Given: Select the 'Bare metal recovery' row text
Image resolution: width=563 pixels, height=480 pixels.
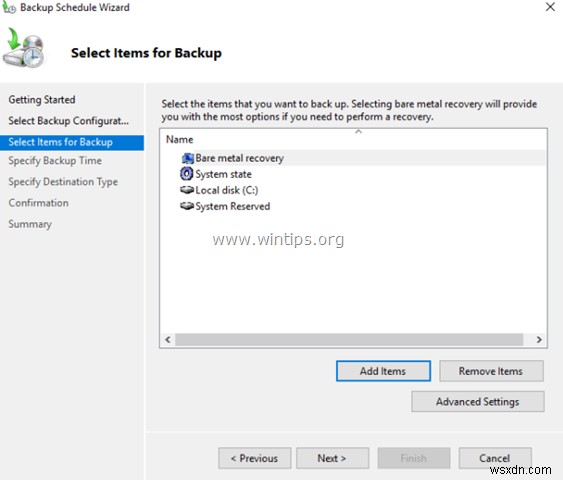Looking at the screenshot, I should tap(239, 158).
